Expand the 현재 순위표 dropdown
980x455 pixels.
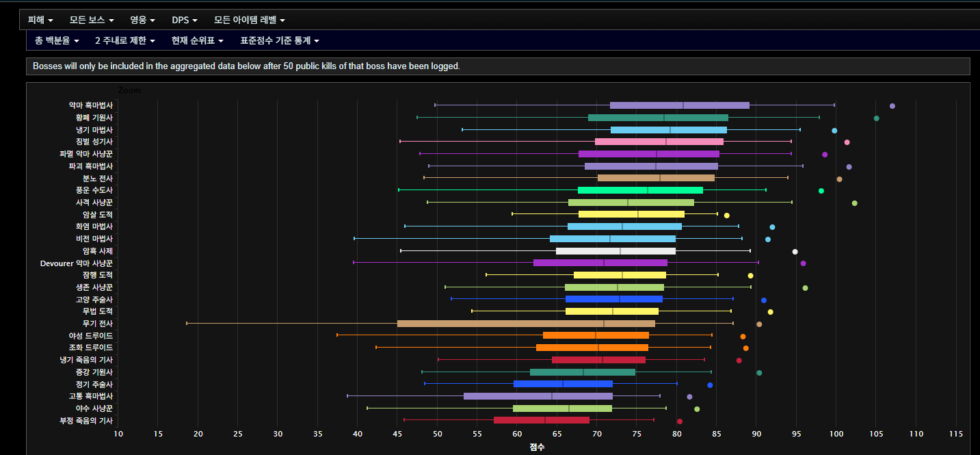[198, 40]
